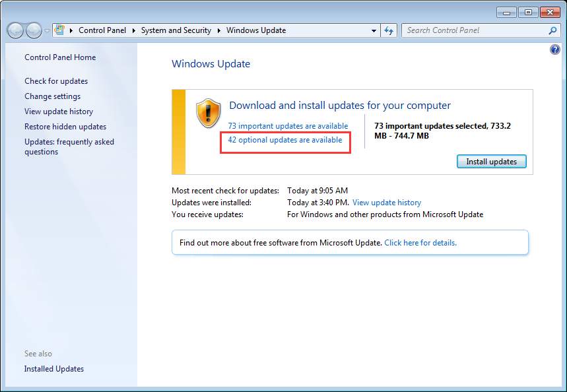Click the yellow shield warning icon
This screenshot has width=567, height=392.
click(209, 113)
